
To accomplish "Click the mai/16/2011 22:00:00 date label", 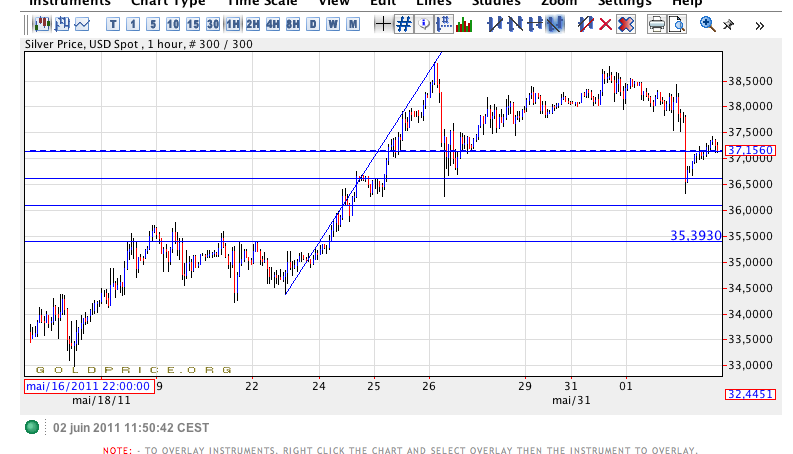I will click(89, 386).
